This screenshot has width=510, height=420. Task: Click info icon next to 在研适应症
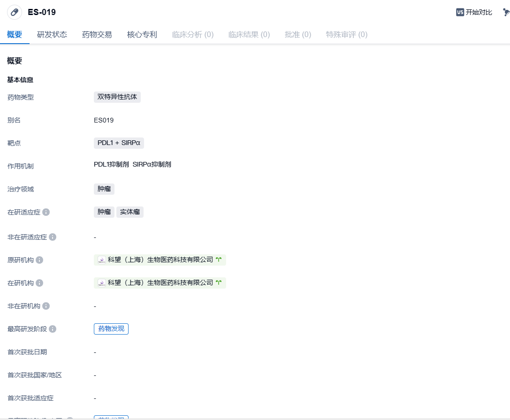pos(46,212)
